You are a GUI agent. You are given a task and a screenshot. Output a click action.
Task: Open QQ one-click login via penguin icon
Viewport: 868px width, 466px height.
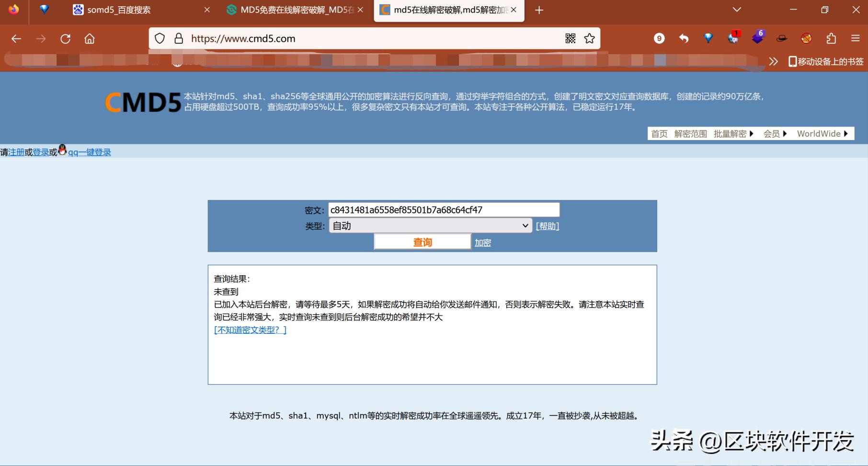click(x=63, y=151)
